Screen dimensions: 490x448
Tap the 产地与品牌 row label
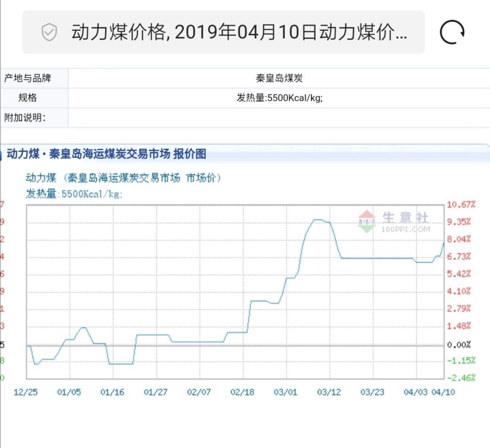point(28,78)
